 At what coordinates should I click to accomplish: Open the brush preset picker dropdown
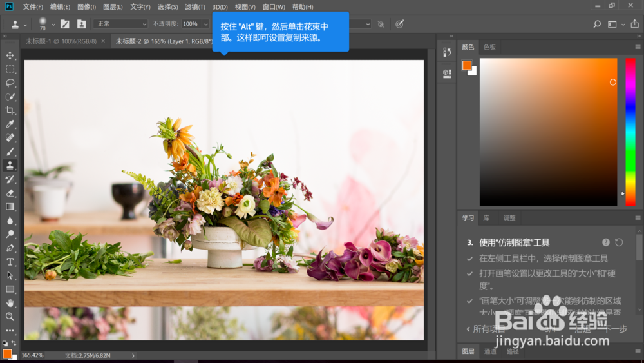53,25
